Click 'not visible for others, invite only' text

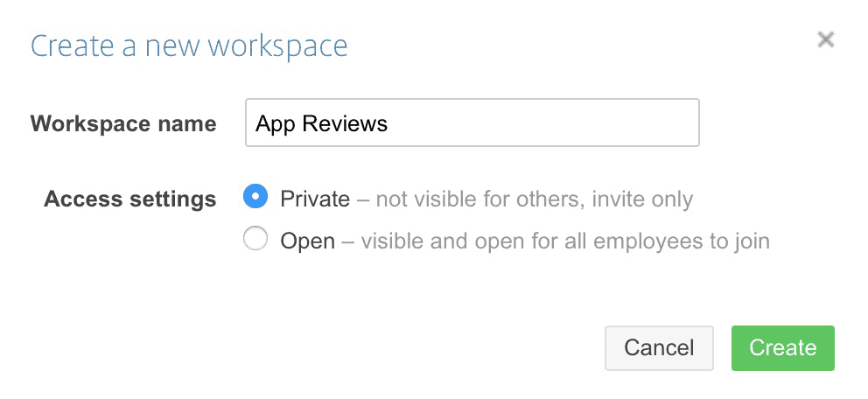click(x=535, y=199)
